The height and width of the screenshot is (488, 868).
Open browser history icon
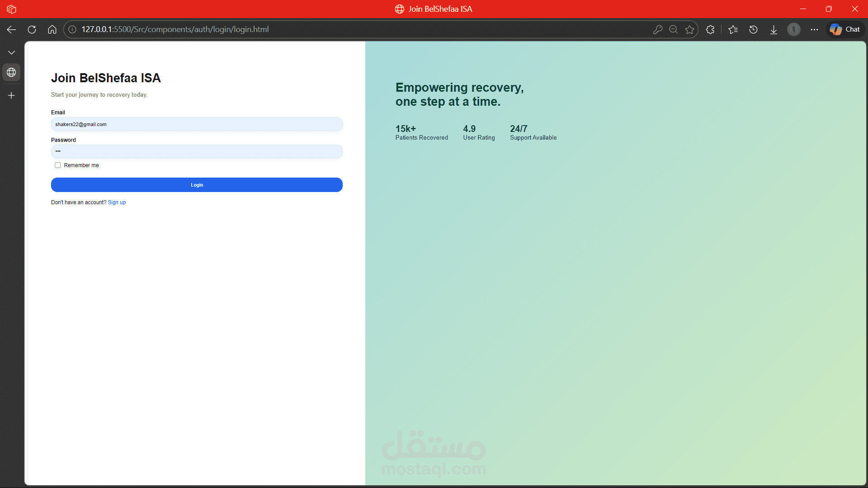753,29
